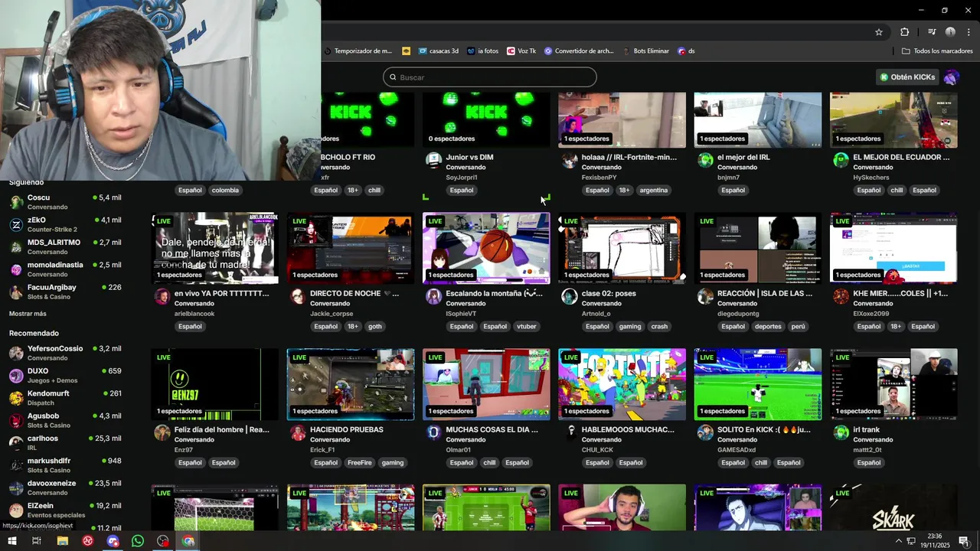Click the 'deportes' tag
The width and height of the screenshot is (980, 551).
click(x=768, y=327)
